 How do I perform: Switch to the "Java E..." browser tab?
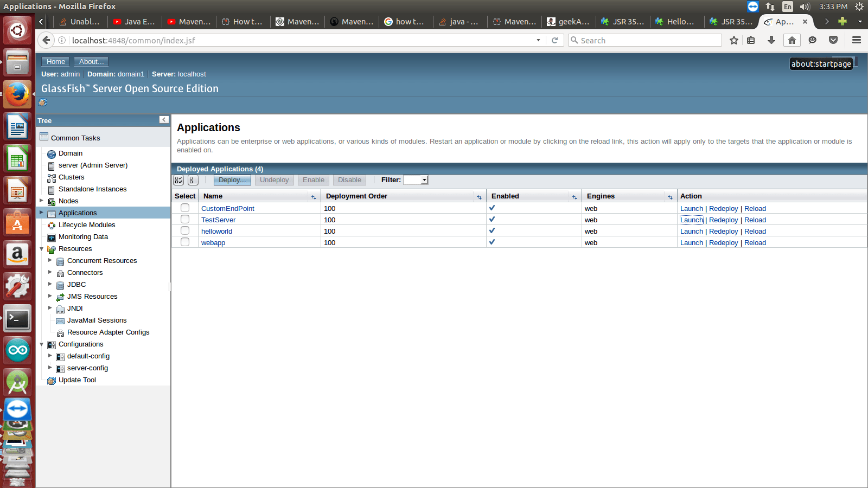(x=135, y=22)
